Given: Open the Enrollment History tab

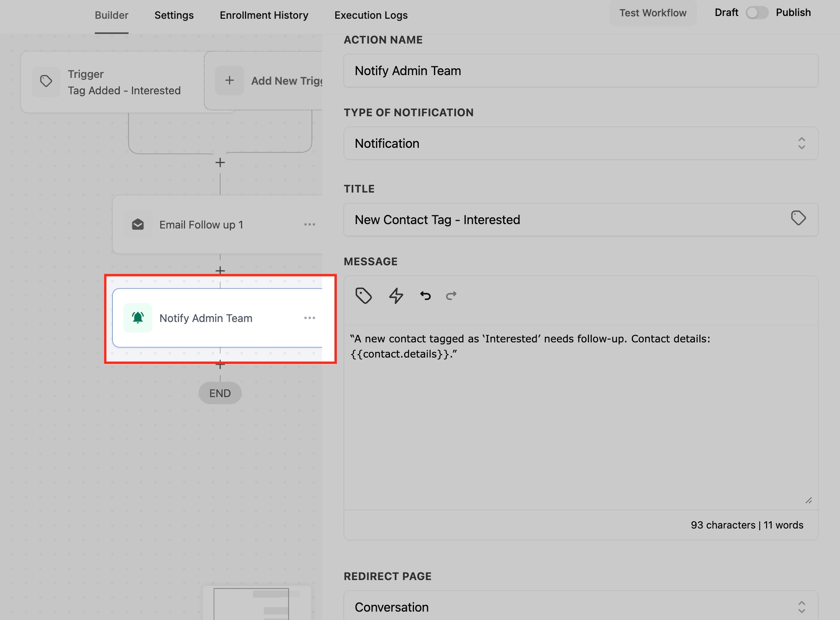Looking at the screenshot, I should click(264, 15).
